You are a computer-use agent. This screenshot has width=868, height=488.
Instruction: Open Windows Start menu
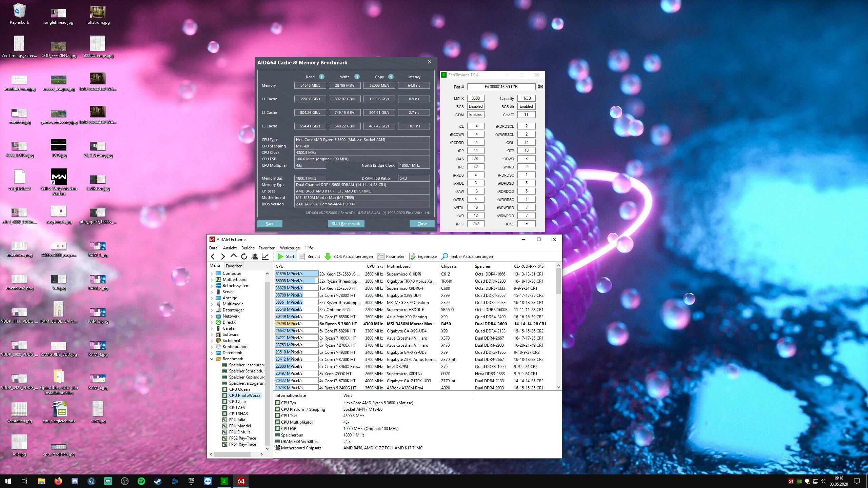(x=8, y=481)
